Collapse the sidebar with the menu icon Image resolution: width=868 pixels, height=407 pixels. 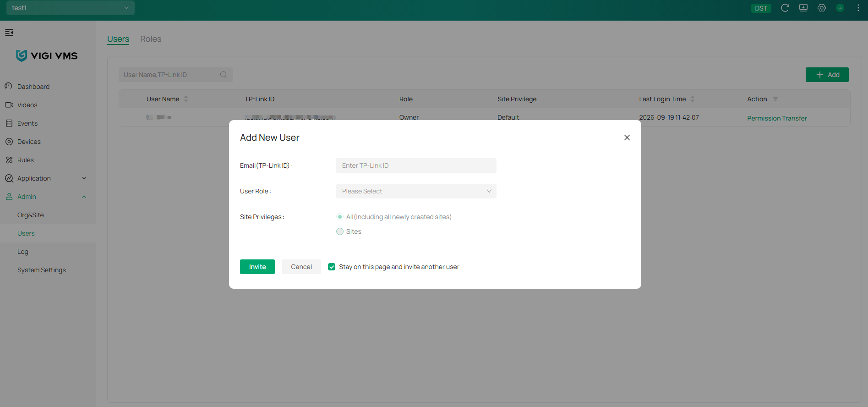coord(9,33)
